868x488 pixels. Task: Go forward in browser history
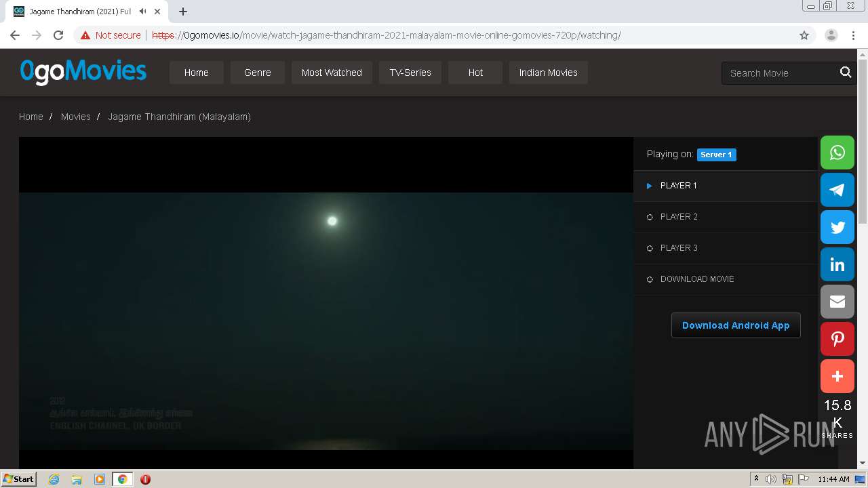(37, 35)
